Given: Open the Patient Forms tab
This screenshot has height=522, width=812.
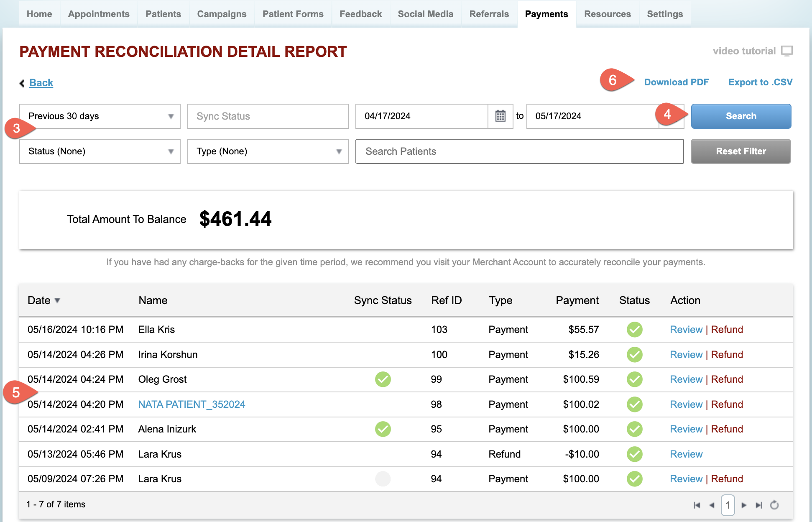Looking at the screenshot, I should click(x=293, y=14).
